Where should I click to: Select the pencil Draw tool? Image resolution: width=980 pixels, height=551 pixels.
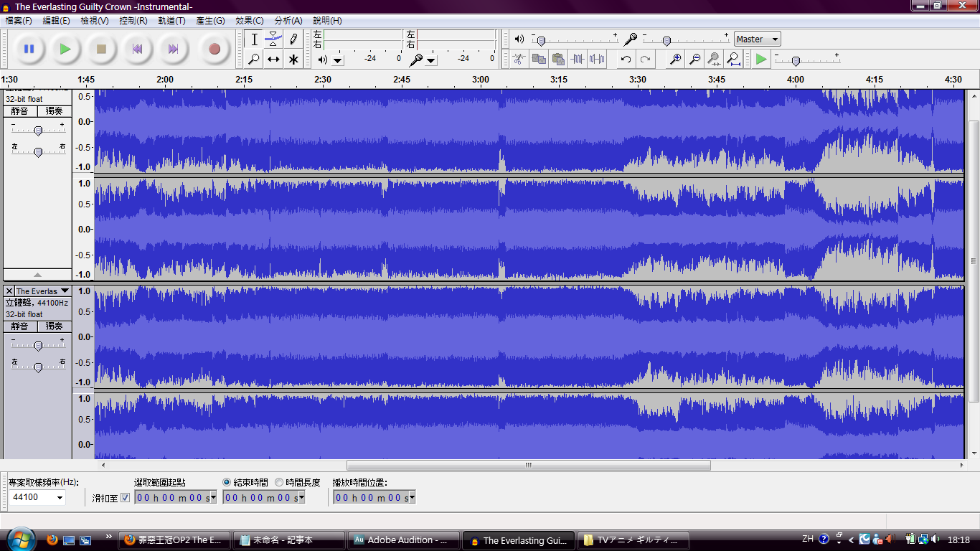tap(293, 39)
